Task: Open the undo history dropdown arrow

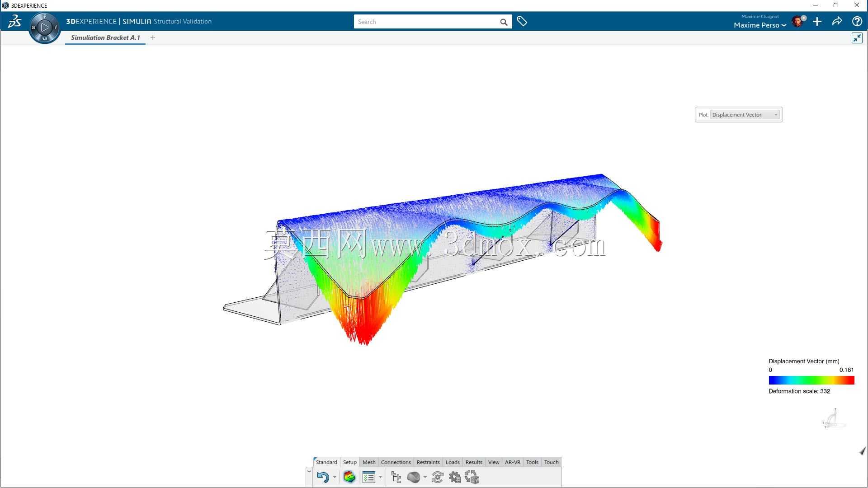Action: [x=335, y=477]
